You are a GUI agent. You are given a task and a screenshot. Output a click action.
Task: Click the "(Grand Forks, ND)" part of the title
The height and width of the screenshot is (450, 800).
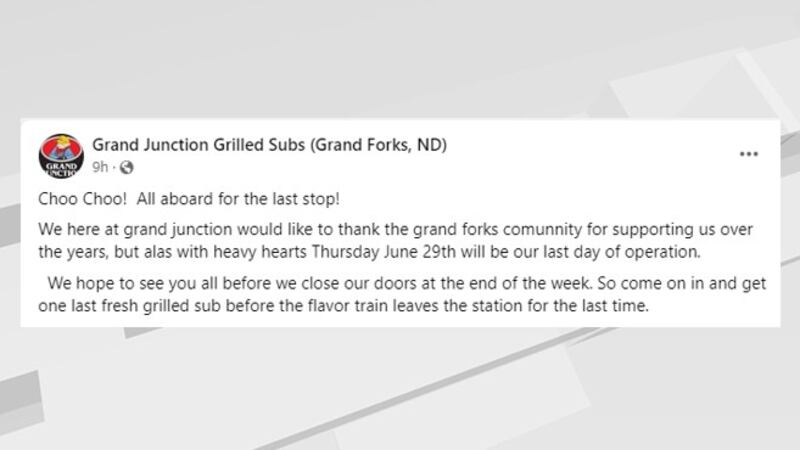click(377, 145)
